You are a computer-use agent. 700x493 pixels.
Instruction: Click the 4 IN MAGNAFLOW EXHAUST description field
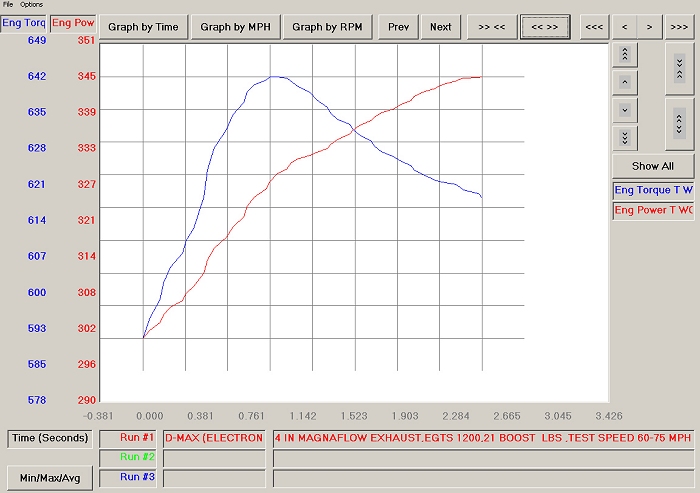tap(483, 438)
